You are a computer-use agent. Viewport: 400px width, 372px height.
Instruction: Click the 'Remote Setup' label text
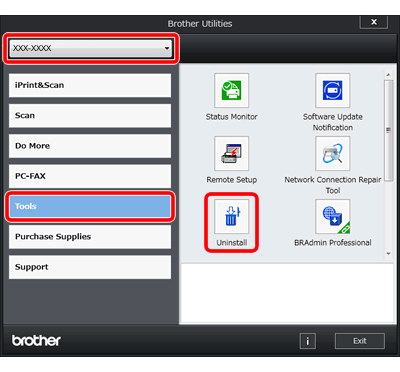point(232,180)
